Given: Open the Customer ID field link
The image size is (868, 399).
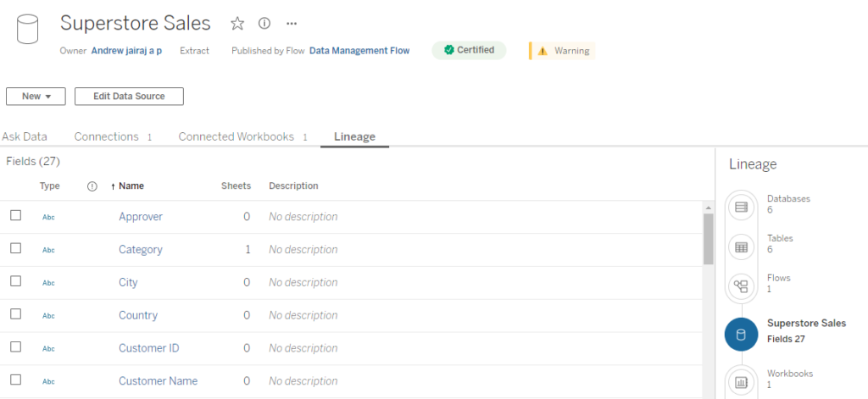Looking at the screenshot, I should (149, 348).
